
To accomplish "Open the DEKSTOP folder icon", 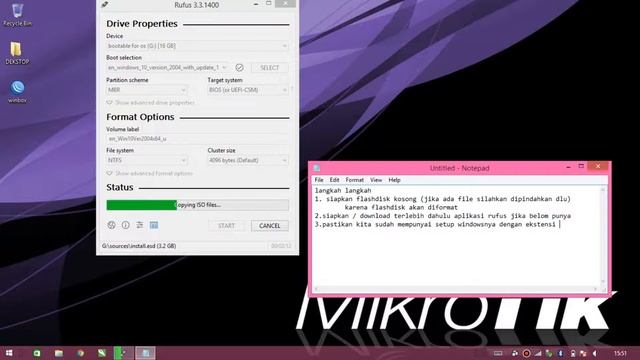I will coord(17,53).
